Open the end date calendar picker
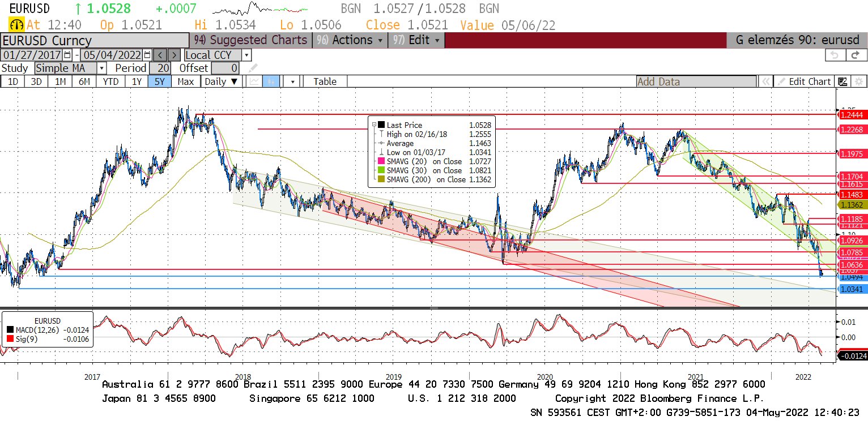The width and height of the screenshot is (868, 429). [x=147, y=55]
